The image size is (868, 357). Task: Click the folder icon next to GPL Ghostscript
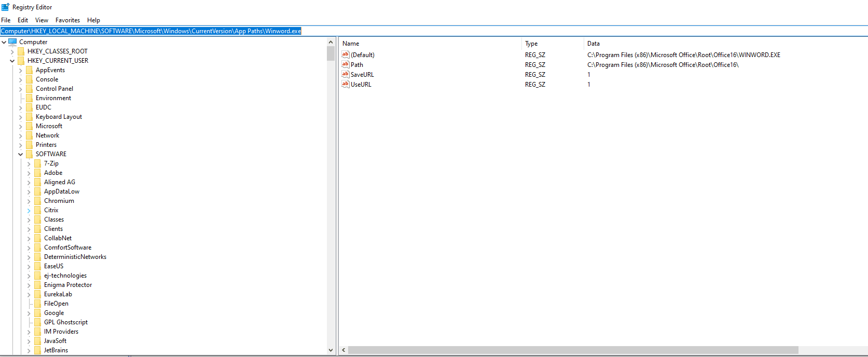[x=37, y=322]
